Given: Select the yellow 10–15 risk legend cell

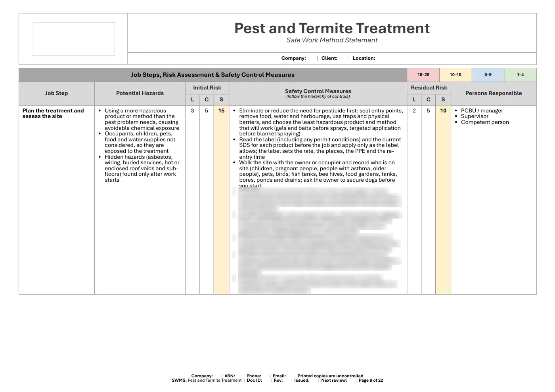Looking at the screenshot, I should click(x=455, y=75).
